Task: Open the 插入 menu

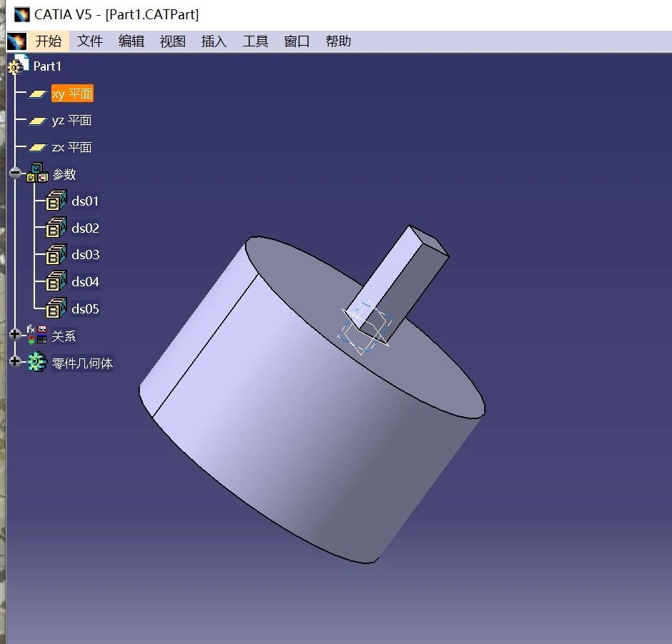Action: [214, 41]
